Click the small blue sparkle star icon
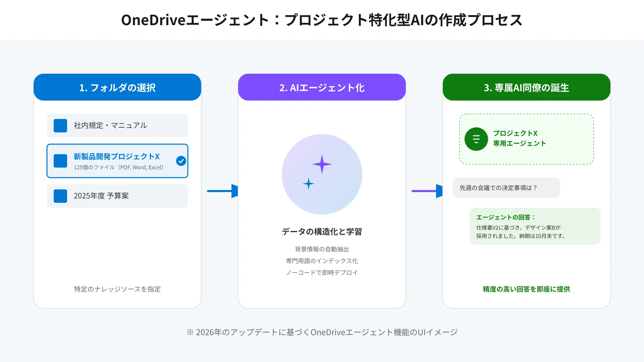 (309, 184)
